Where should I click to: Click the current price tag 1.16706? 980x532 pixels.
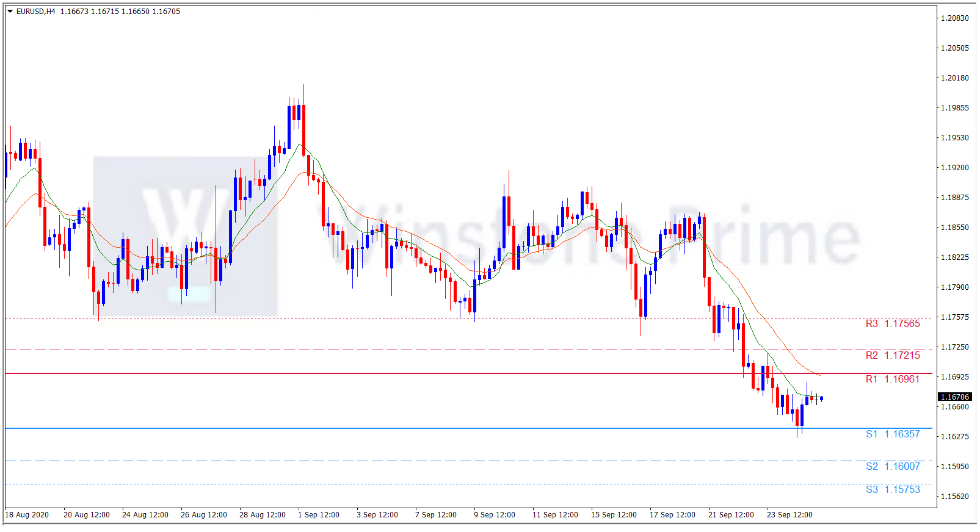pos(954,397)
